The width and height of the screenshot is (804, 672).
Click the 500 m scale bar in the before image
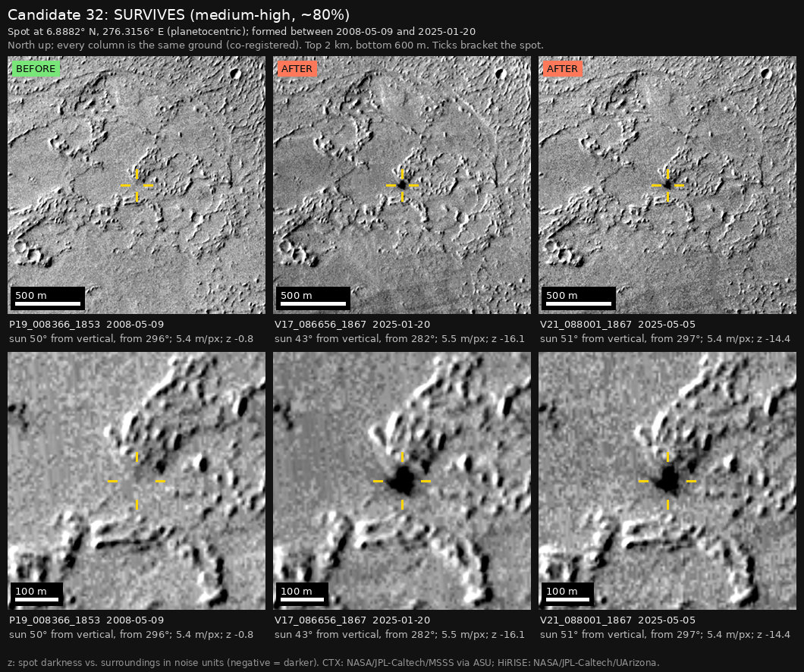(x=48, y=298)
